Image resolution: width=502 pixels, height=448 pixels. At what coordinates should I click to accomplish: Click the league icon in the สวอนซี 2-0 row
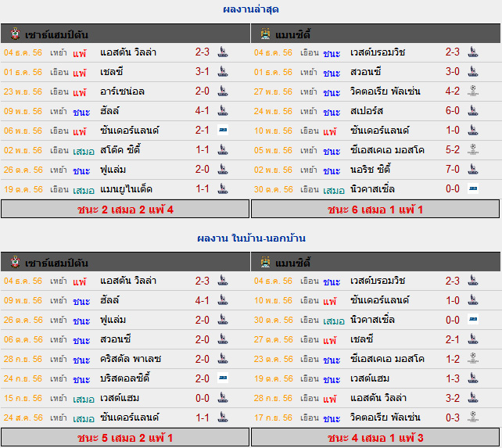pos(223,339)
